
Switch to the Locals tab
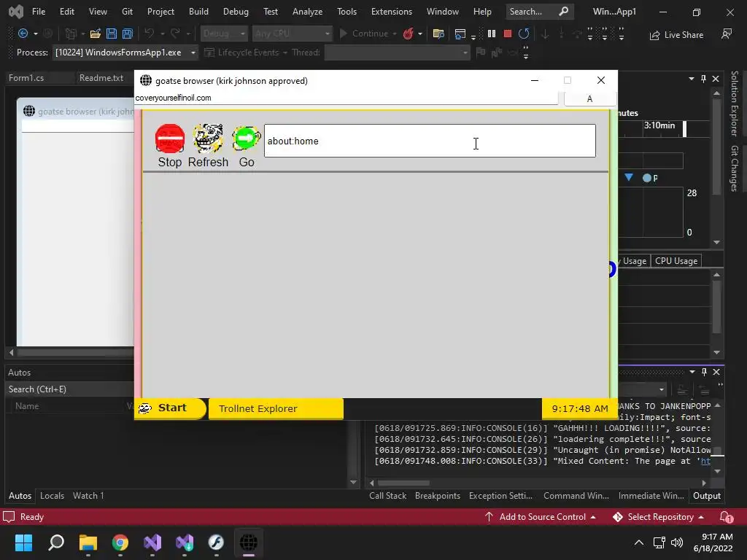pyautogui.click(x=52, y=496)
